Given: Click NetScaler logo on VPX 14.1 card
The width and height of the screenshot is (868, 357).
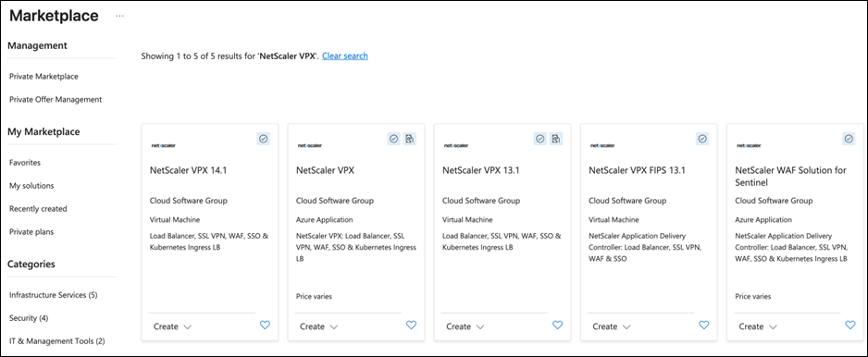Looking at the screenshot, I should (x=163, y=145).
